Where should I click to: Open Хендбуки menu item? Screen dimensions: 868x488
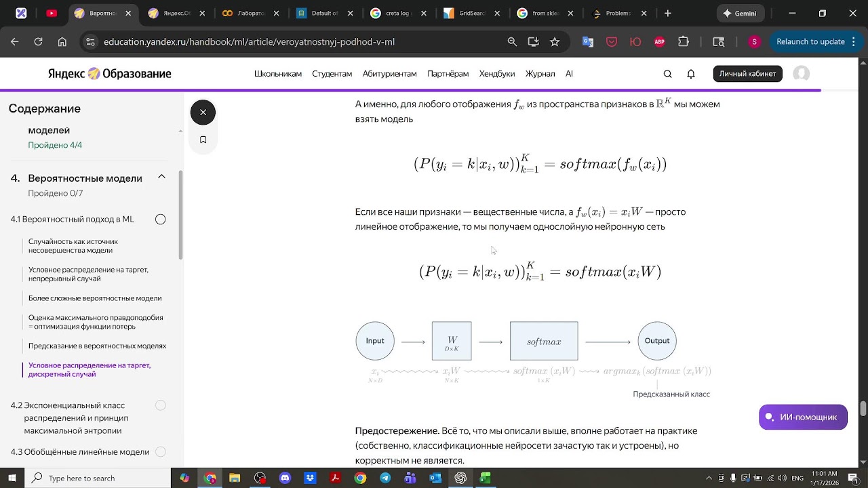point(497,74)
